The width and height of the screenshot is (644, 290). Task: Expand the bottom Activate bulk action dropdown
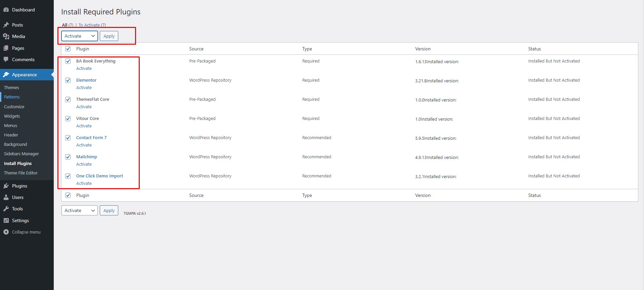(80, 210)
